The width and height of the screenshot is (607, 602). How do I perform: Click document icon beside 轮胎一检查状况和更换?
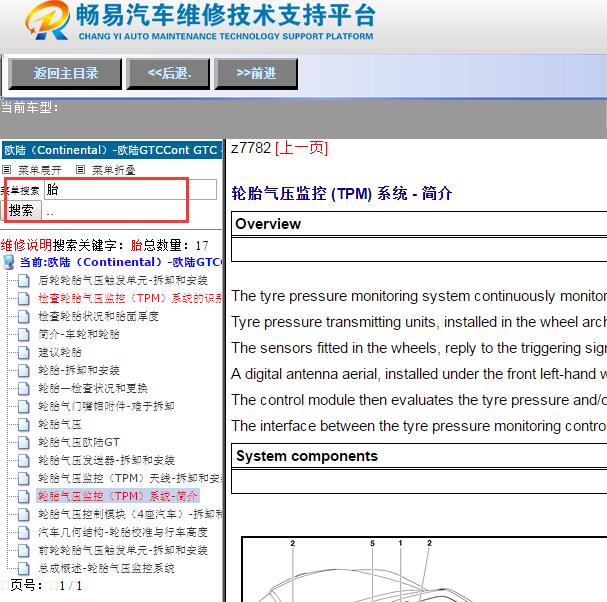24,388
